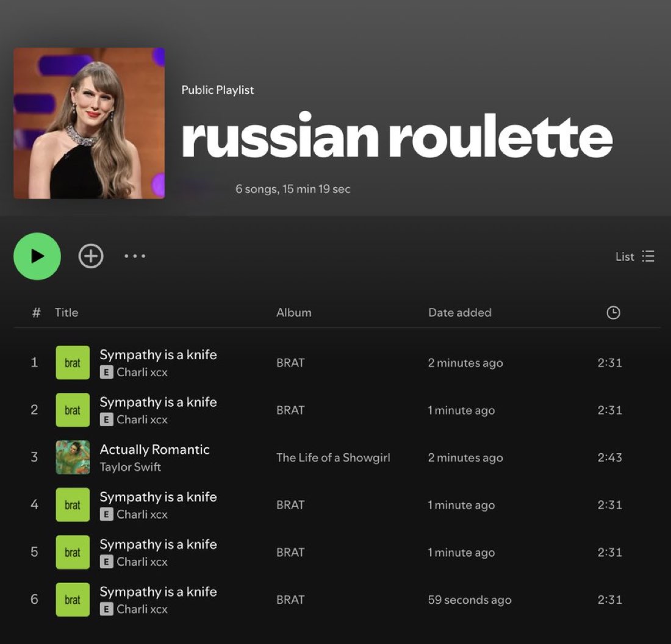Sort by the Title column header
This screenshot has width=671, height=644.
66,313
